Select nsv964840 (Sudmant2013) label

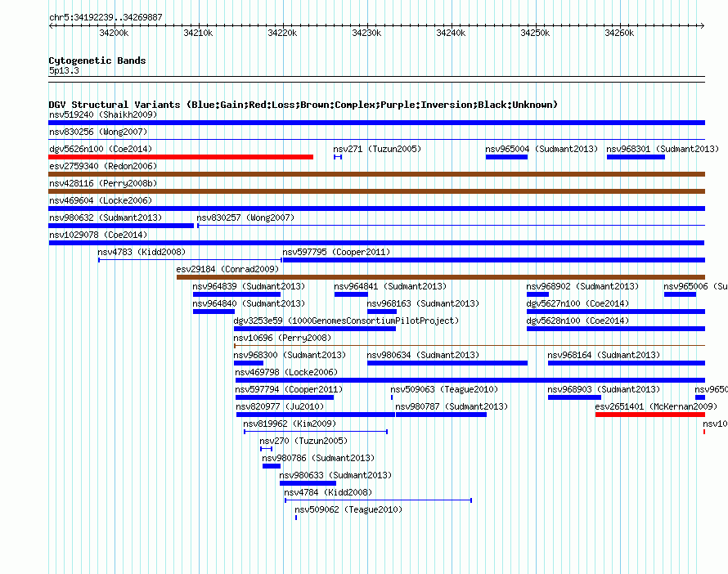tap(249, 303)
